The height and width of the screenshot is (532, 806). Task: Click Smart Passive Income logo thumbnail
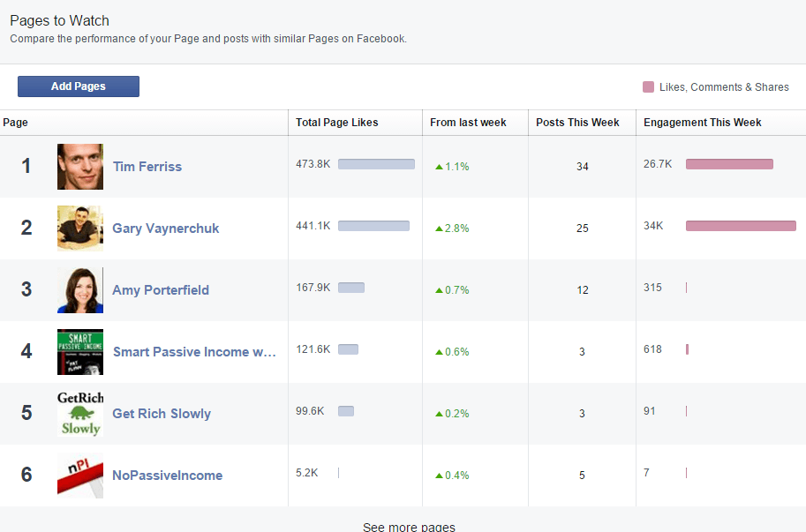[80, 352]
